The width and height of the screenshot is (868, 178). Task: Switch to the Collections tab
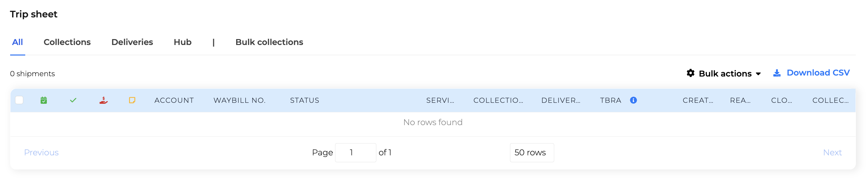click(x=67, y=42)
